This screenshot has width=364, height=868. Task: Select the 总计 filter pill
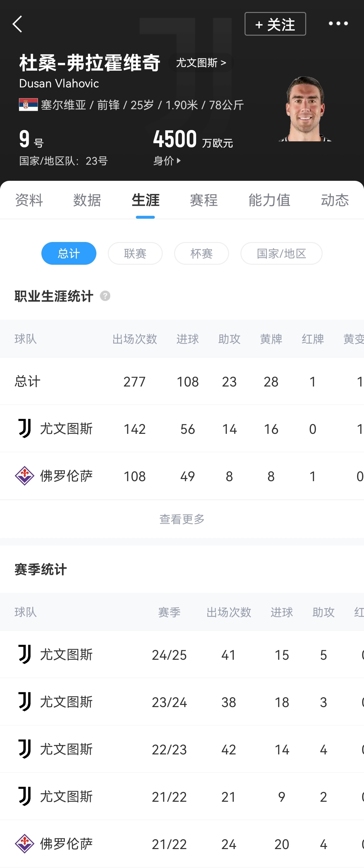click(69, 253)
